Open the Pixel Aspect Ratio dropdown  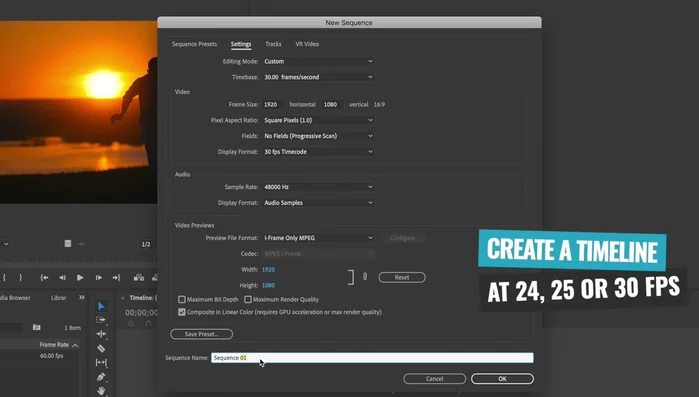coord(318,120)
